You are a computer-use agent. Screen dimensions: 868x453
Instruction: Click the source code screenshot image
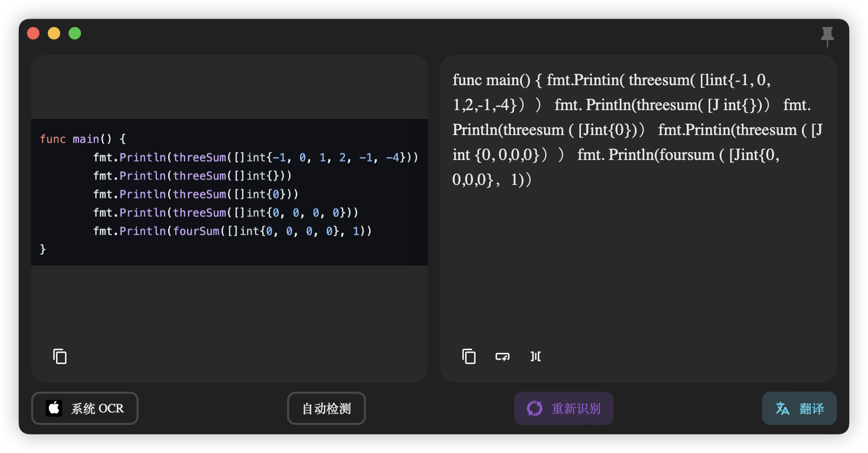[229, 192]
